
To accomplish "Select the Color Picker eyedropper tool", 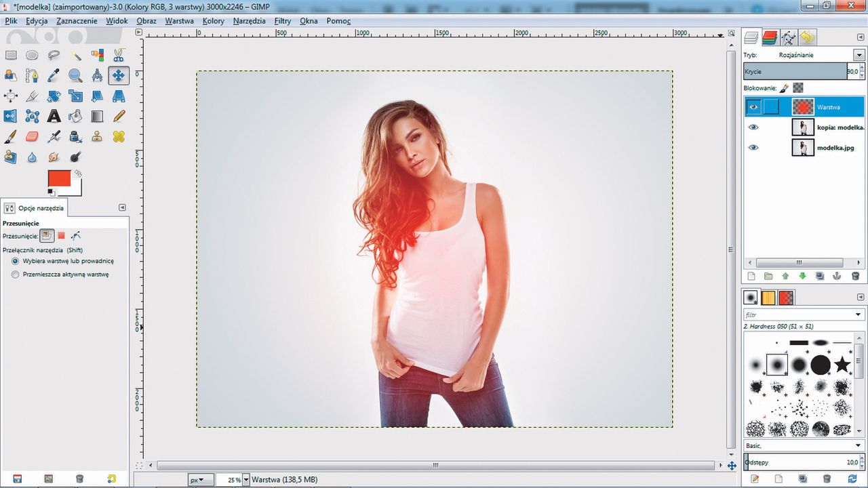I will coord(54,76).
